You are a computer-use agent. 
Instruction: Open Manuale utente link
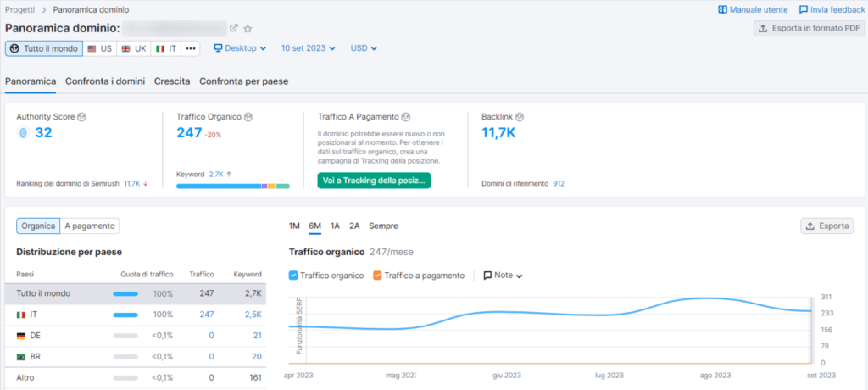point(753,10)
